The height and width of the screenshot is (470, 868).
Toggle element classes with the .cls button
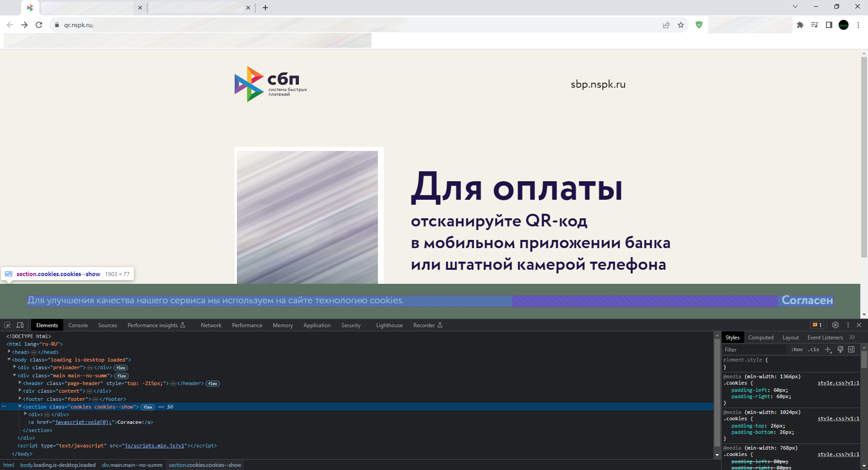(x=814, y=349)
